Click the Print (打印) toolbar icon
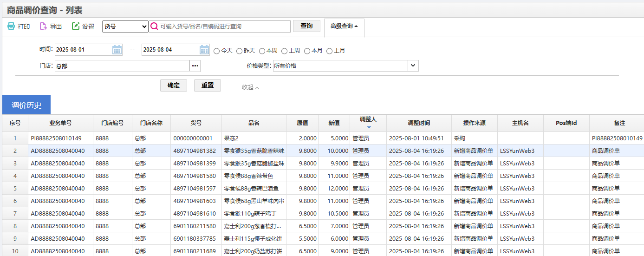This screenshot has width=644, height=256. (x=11, y=26)
